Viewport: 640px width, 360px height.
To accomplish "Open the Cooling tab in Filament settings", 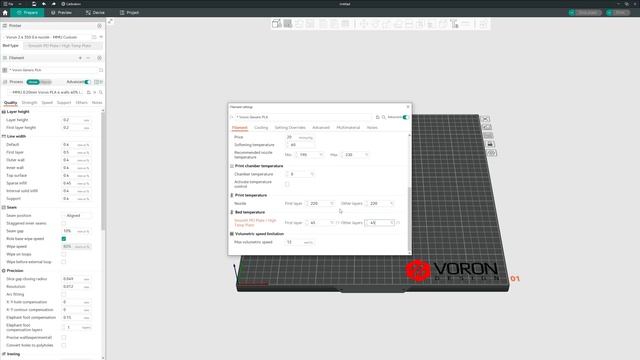I will (261, 128).
